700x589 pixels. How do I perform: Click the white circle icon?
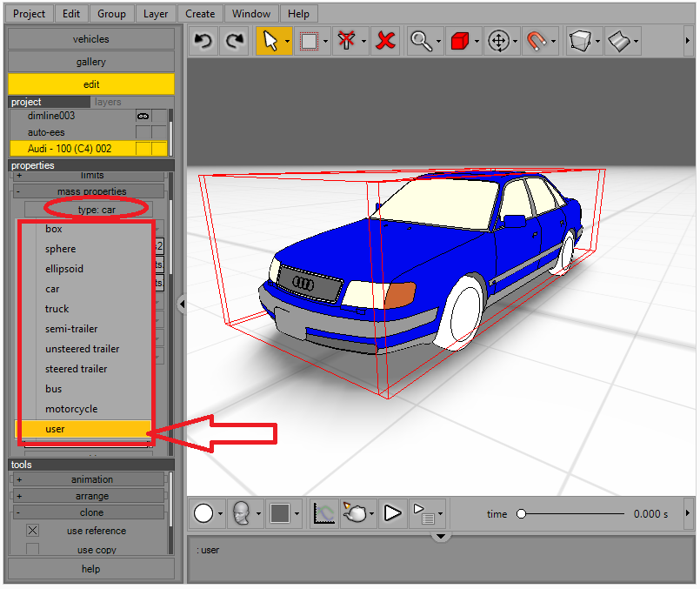[203, 513]
